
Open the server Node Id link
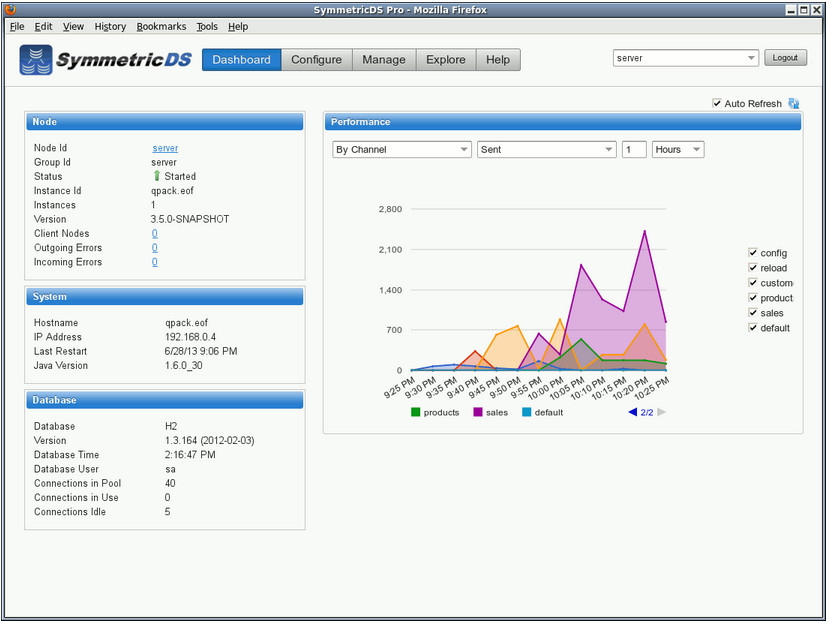click(x=165, y=148)
